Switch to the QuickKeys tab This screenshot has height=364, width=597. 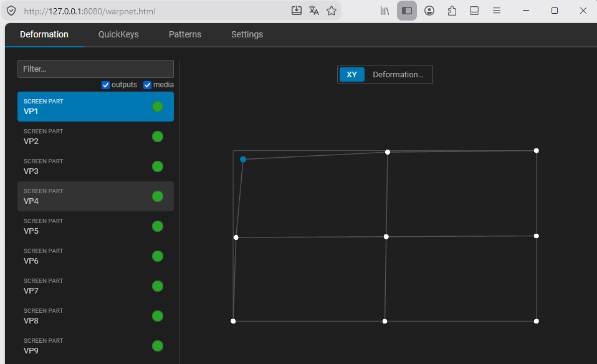click(118, 34)
